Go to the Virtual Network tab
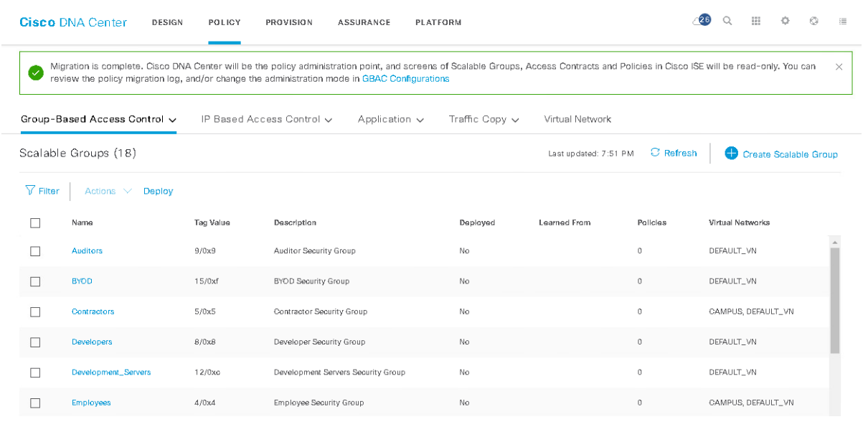This screenshot has height=427, width=868. pyautogui.click(x=577, y=119)
